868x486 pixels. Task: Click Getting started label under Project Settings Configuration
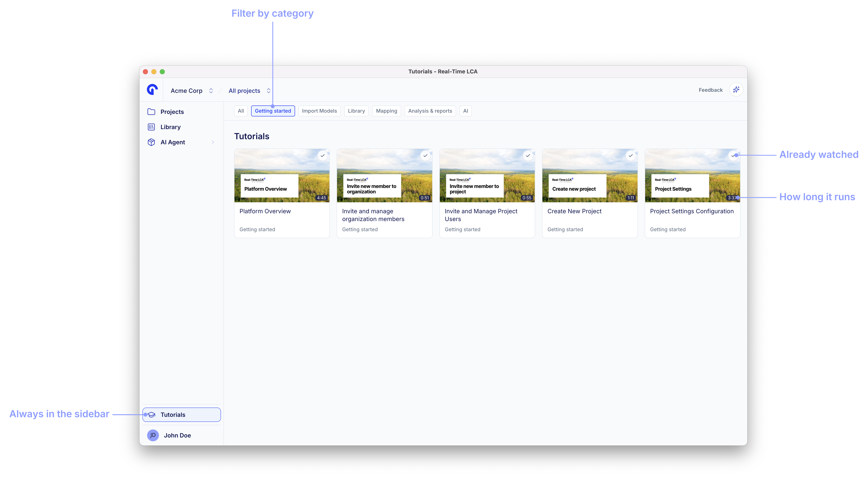click(668, 229)
